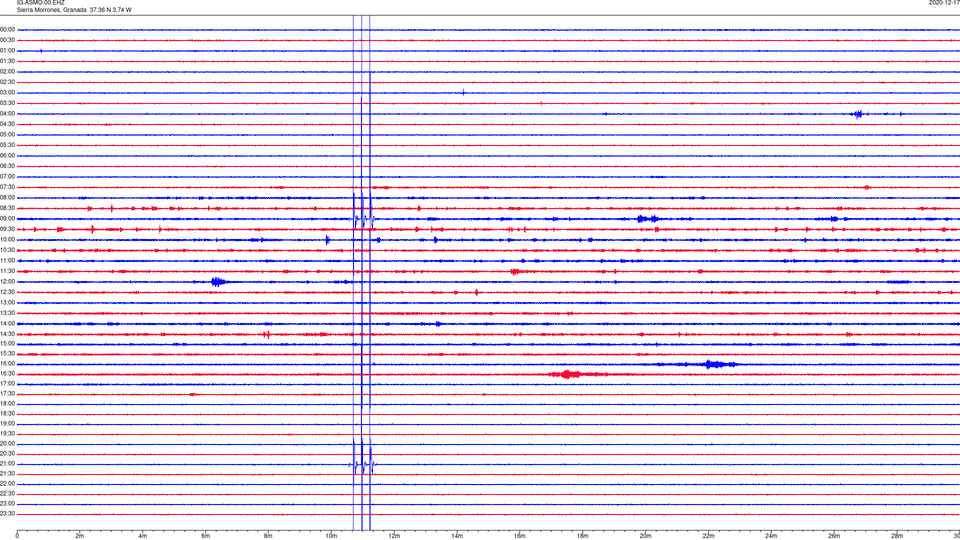Screen dimensions: 960x540
Task: Select the 07:00 trace time label
Action: [x=7, y=176]
